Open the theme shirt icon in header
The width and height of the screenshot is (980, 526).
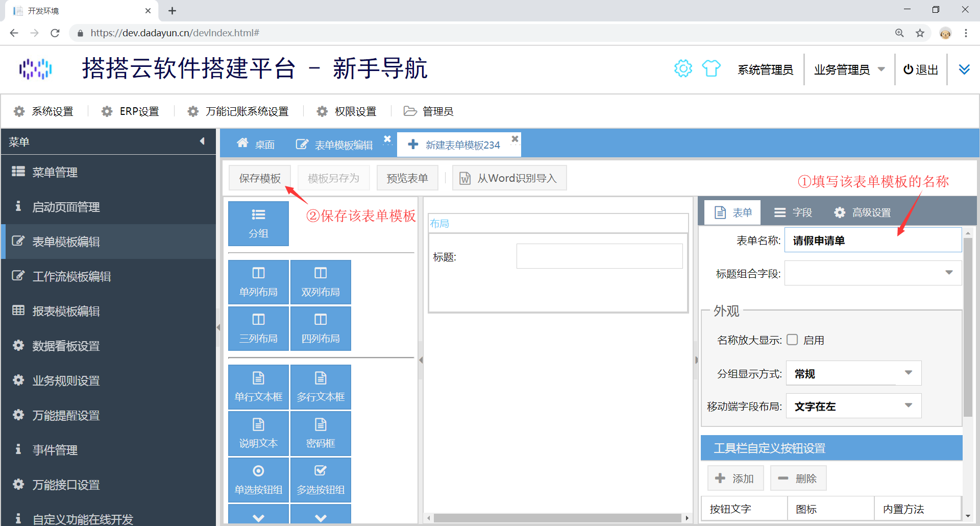(711, 68)
